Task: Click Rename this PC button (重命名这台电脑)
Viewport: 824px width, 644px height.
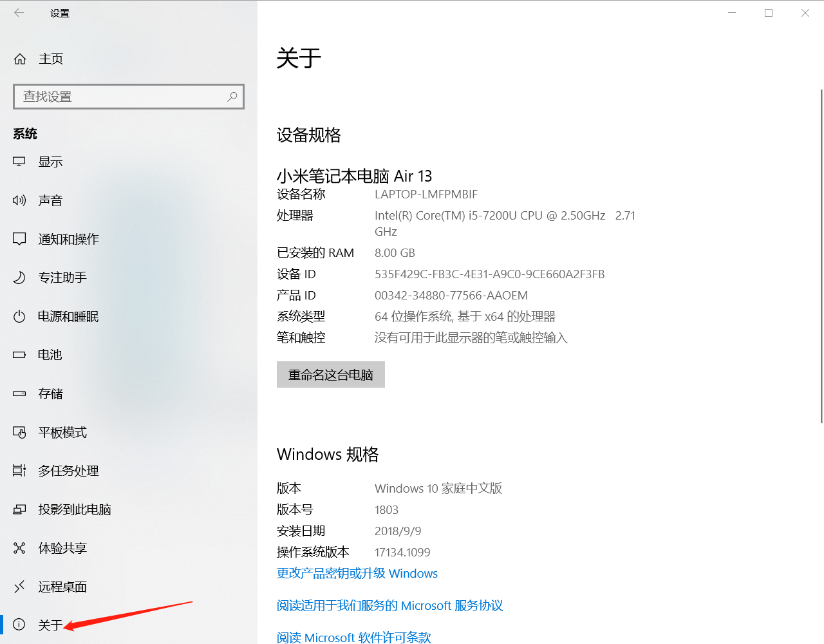Action: coord(330,375)
